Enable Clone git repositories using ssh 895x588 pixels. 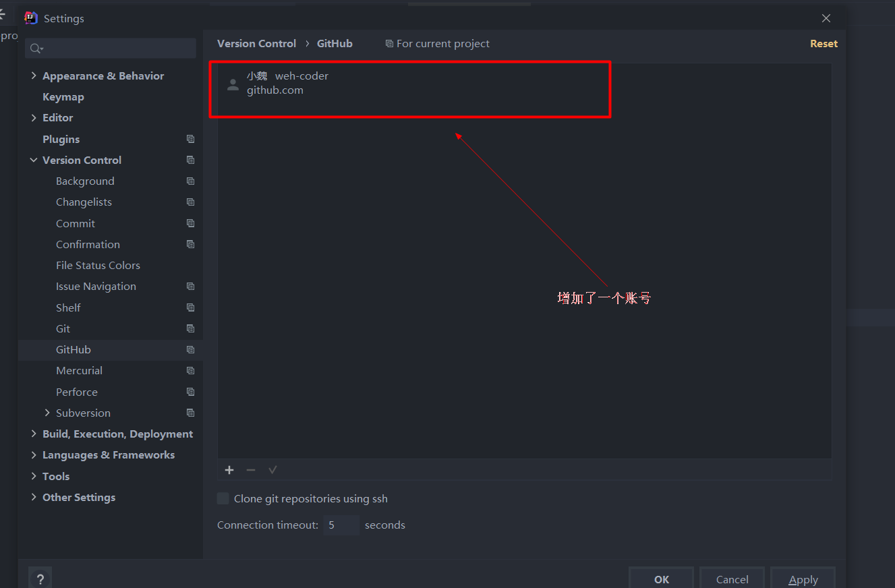coord(223,498)
